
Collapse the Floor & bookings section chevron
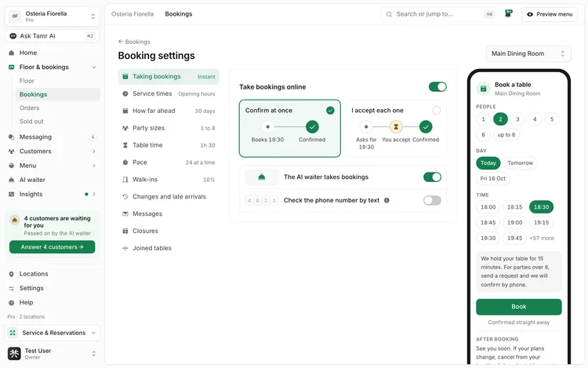point(94,67)
